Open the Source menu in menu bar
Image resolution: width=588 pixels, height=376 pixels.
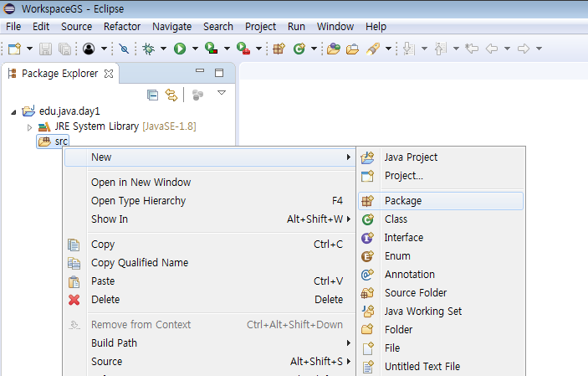[x=76, y=27]
